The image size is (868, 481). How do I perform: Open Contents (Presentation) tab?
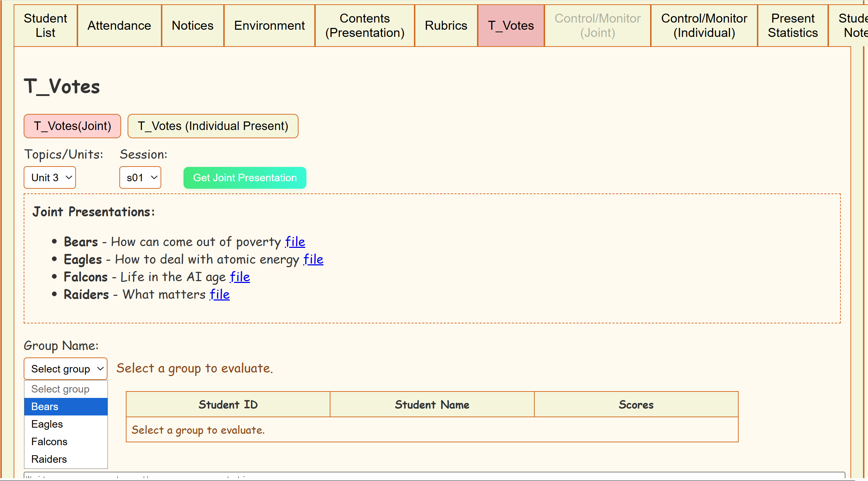tap(364, 25)
